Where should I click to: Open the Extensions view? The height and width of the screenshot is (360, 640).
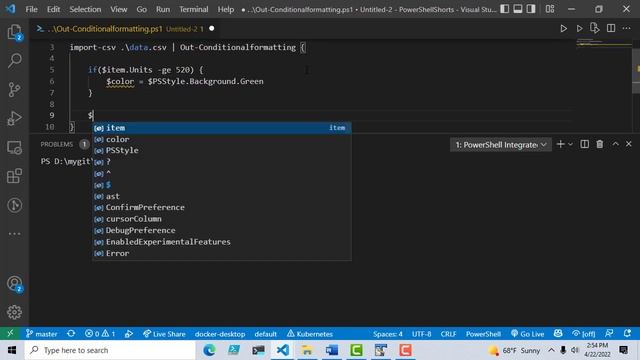(x=14, y=176)
